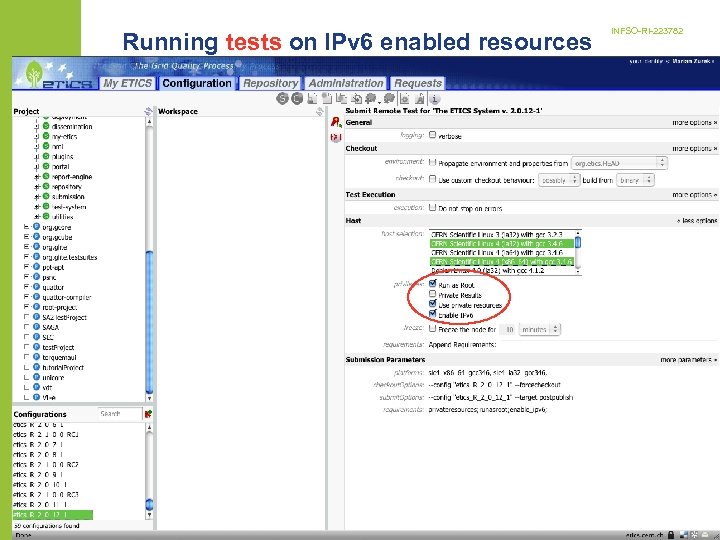Toggle the verbose logging checkbox
This screenshot has width=720, height=540.
(x=433, y=135)
